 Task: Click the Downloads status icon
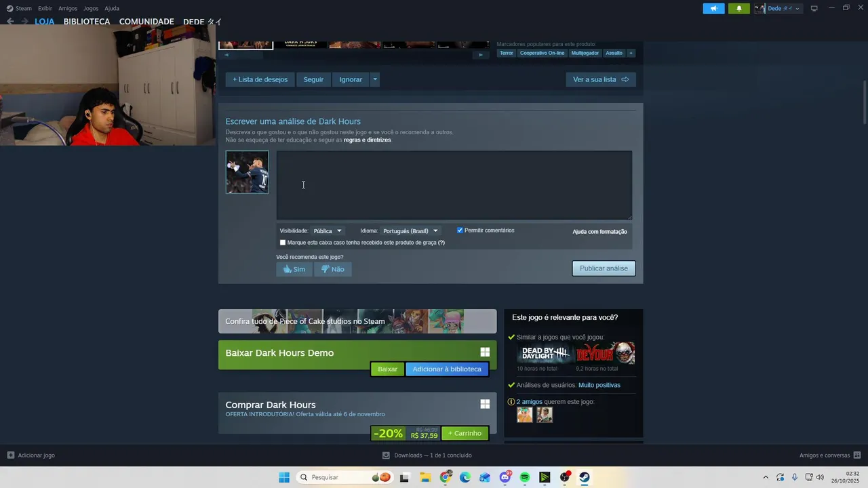[386, 455]
